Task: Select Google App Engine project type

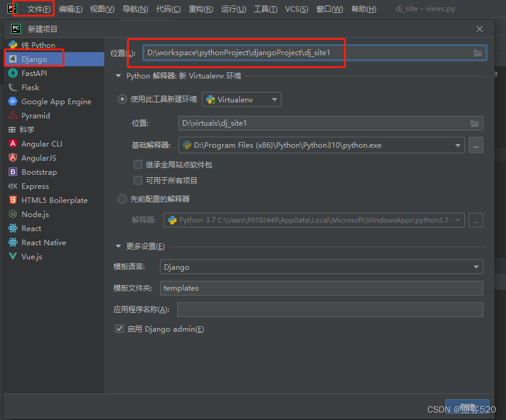Action: 54,101
